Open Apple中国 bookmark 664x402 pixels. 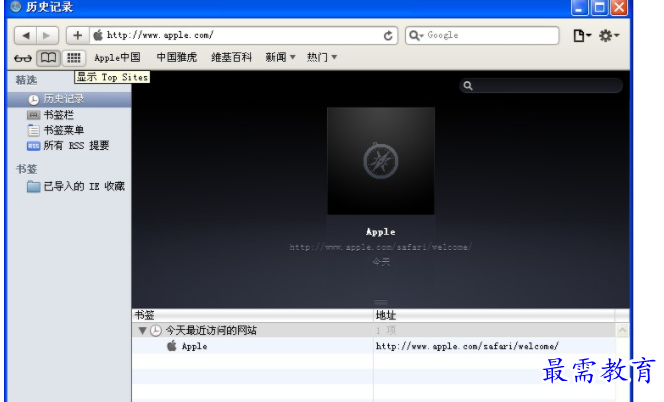click(117, 58)
